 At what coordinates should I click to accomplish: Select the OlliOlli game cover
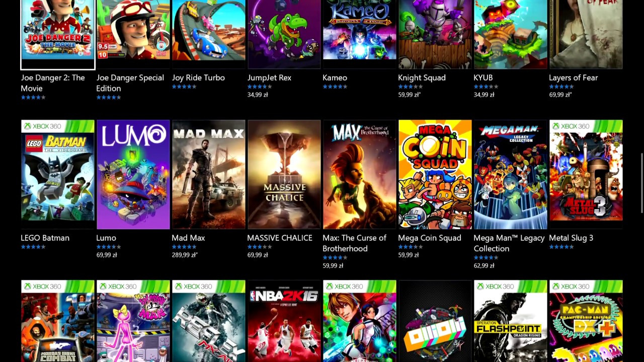[x=435, y=321]
